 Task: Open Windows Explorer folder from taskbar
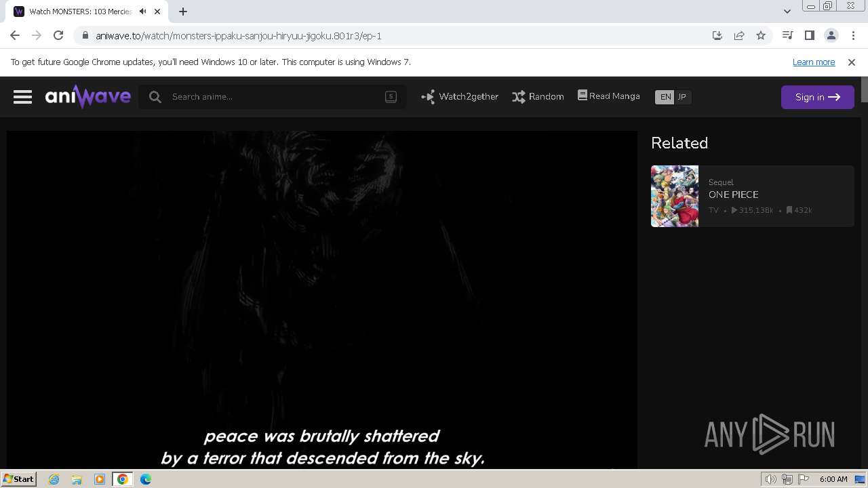pos(77,479)
